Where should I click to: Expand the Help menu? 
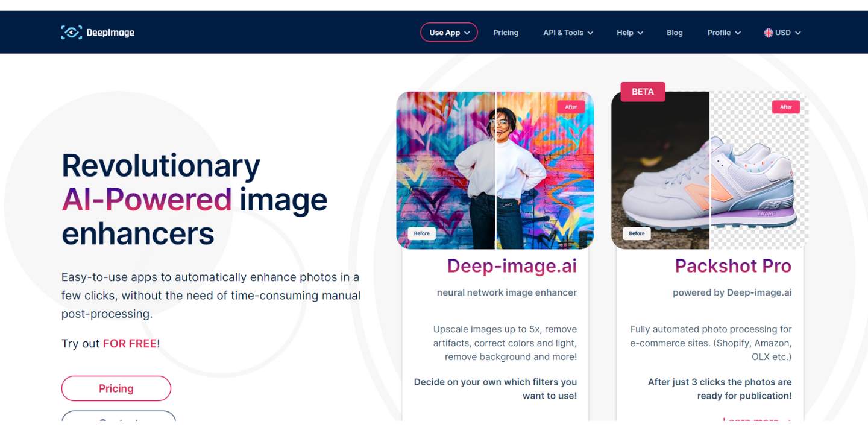[630, 33]
